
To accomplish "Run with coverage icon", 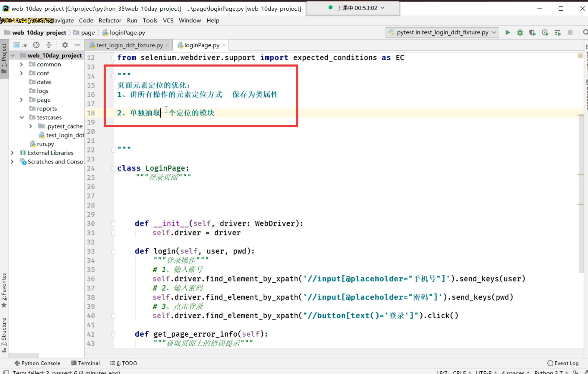I will [x=532, y=32].
